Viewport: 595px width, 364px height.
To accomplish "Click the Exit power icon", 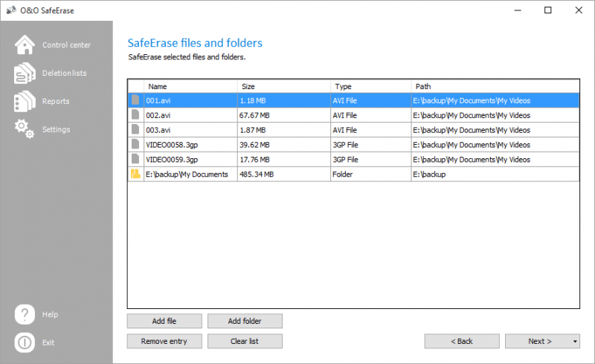I will (x=25, y=342).
